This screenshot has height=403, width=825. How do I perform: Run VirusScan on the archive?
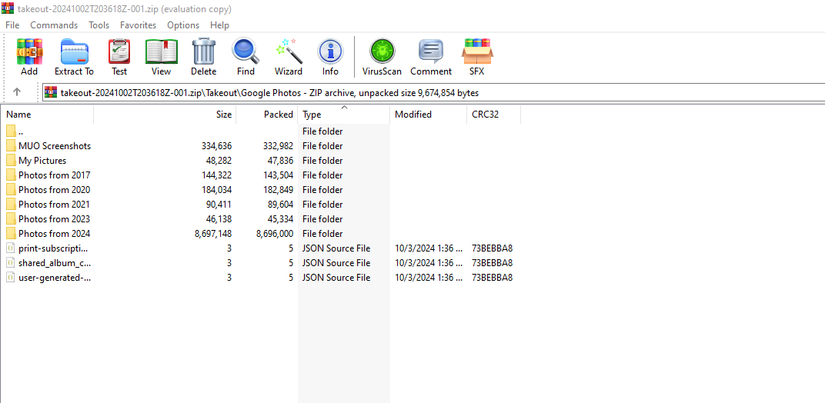381,52
